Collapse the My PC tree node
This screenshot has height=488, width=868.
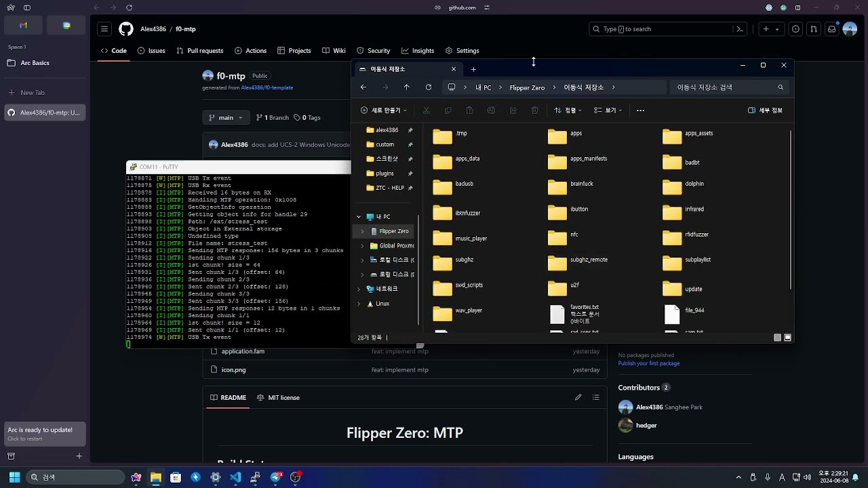(x=359, y=217)
